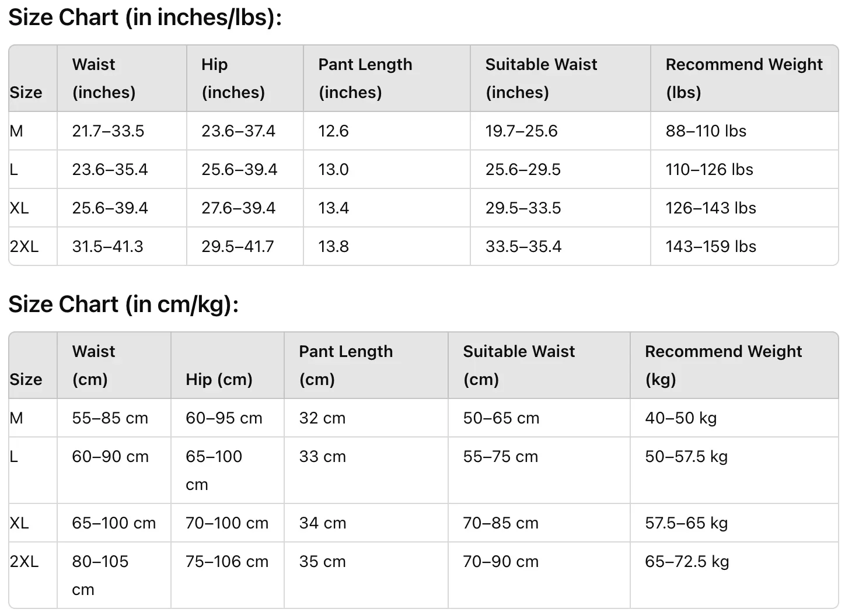The height and width of the screenshot is (616, 845).
Task: Click the 55–85 cm waist cell
Action: 110,418
